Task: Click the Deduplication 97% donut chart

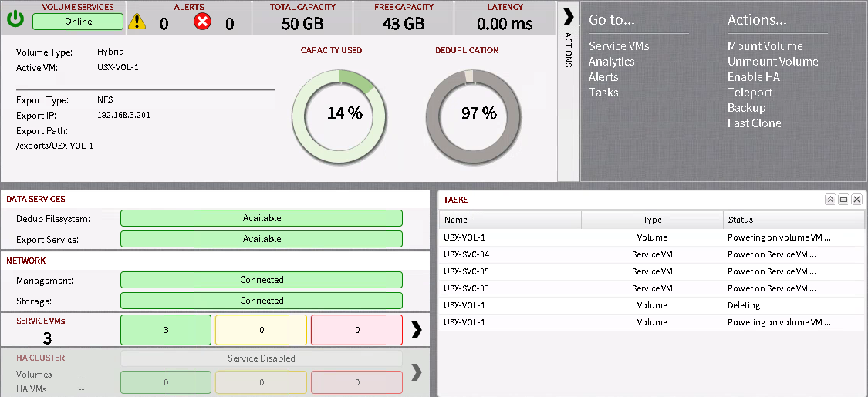Action: [473, 117]
